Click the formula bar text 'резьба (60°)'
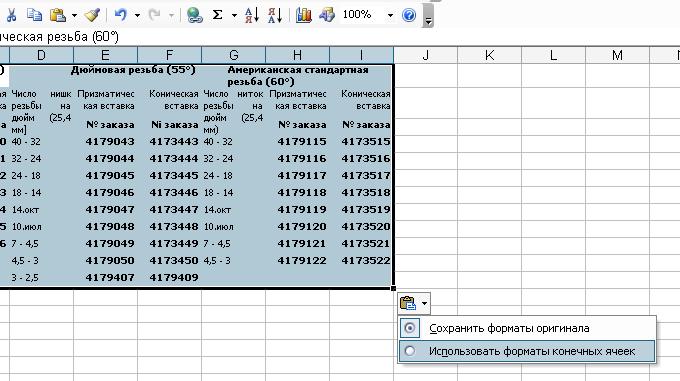 [x=83, y=37]
